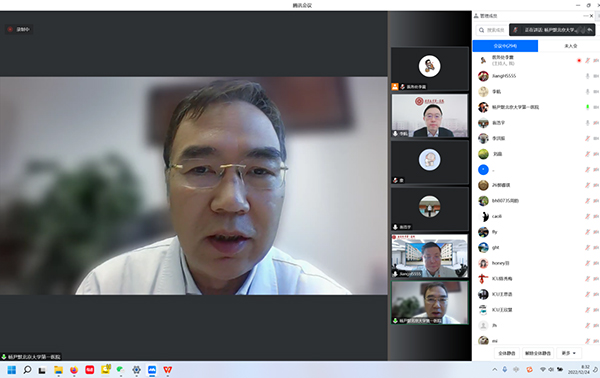Select the JiangH5555 video thumbnail
600x378 pixels.
[x=430, y=256]
